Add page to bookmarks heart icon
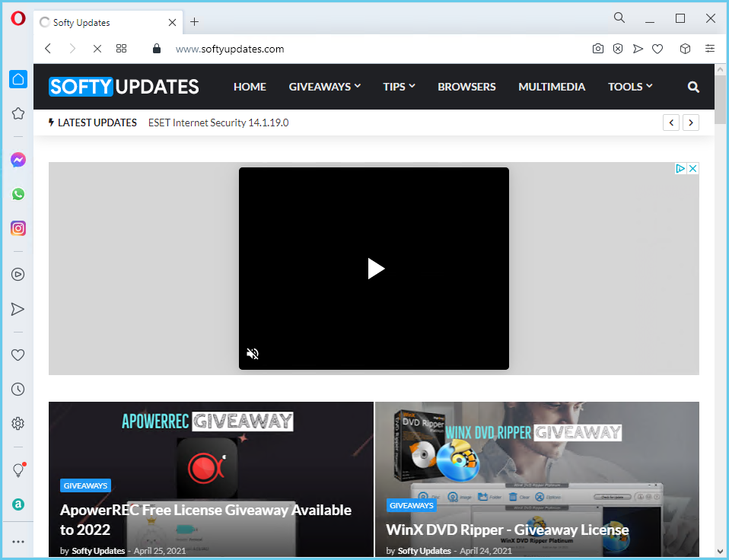The height and width of the screenshot is (560, 729). [x=657, y=49]
